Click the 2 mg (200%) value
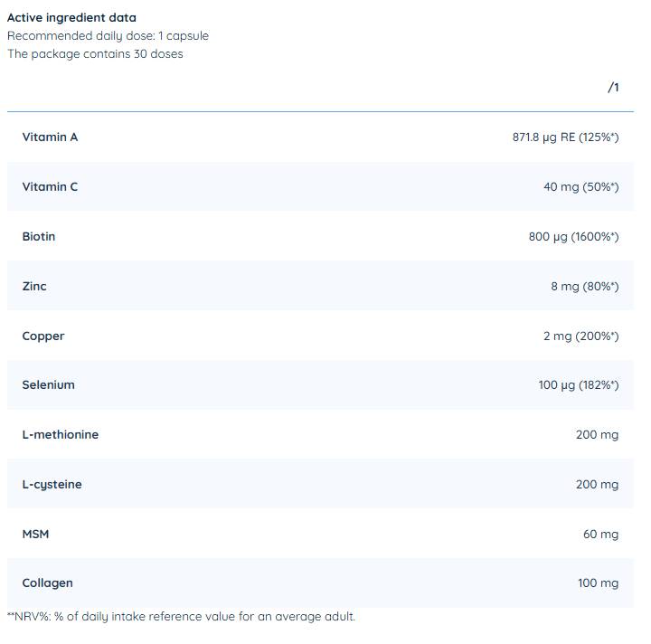Viewport: 651px width, 644px height. point(580,336)
